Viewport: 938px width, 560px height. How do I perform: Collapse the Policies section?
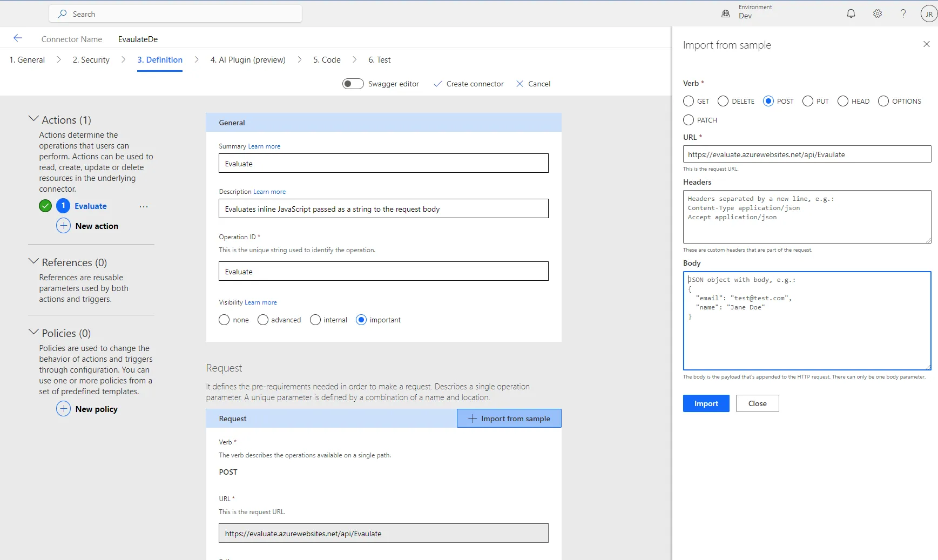click(33, 332)
